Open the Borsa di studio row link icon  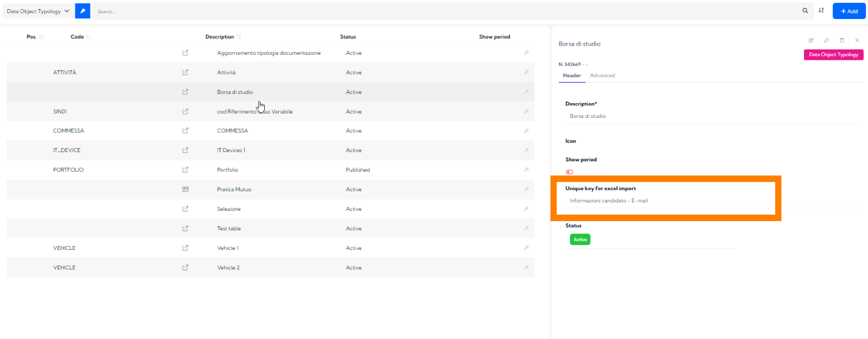(x=186, y=92)
